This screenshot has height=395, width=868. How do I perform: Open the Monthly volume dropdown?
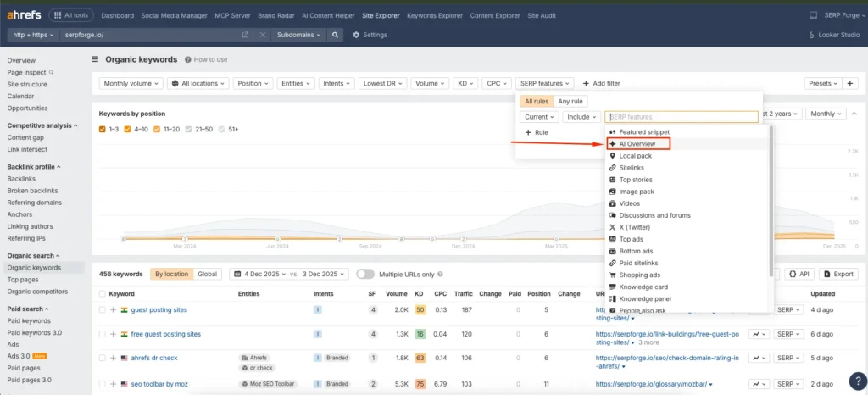[x=131, y=83]
